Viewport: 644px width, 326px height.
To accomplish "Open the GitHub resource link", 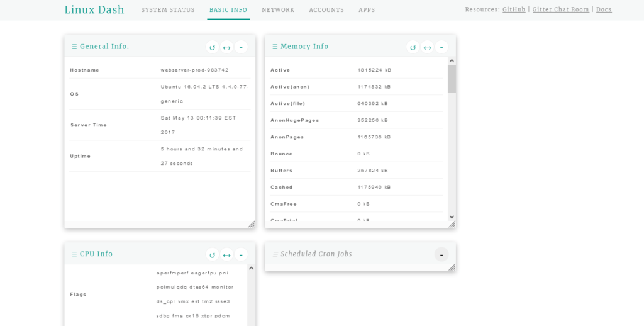I will click(514, 9).
